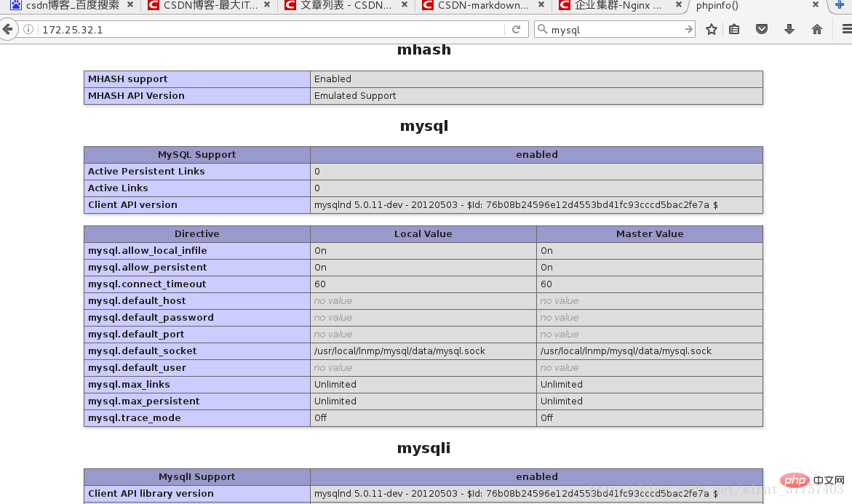Screen dimensions: 852x504
Task: Click the search magnifier icon
Action: [542, 29]
